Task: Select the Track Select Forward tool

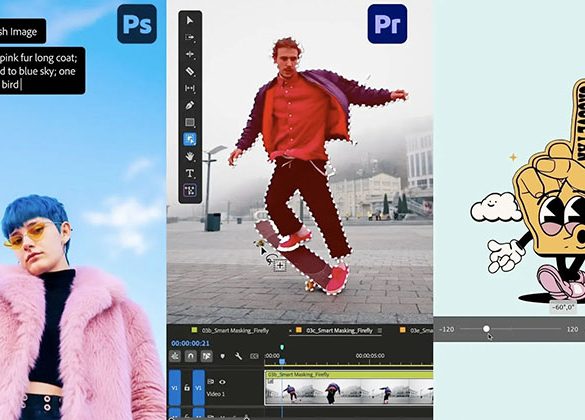Action: coord(190,37)
